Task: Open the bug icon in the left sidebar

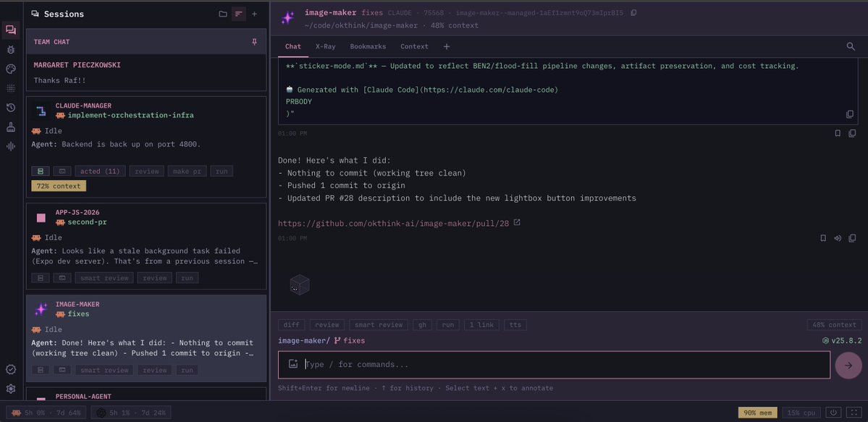Action: click(x=11, y=50)
